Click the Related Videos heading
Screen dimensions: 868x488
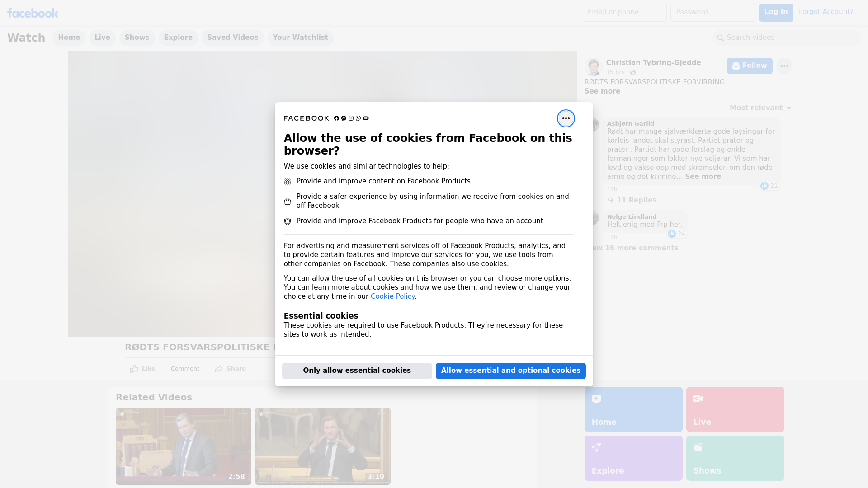coord(154,398)
